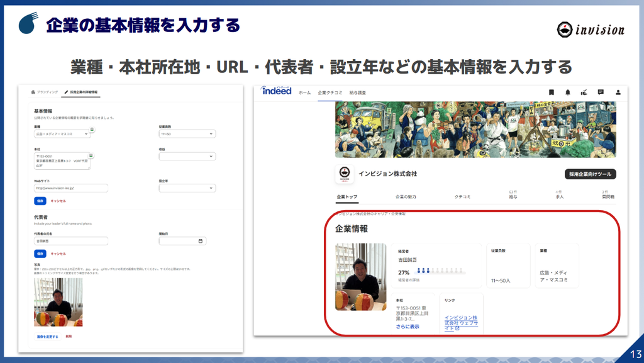Screen dimensions: 644x363
Task: Open 給与調査 in Indeed navigation
Action: click(x=357, y=93)
